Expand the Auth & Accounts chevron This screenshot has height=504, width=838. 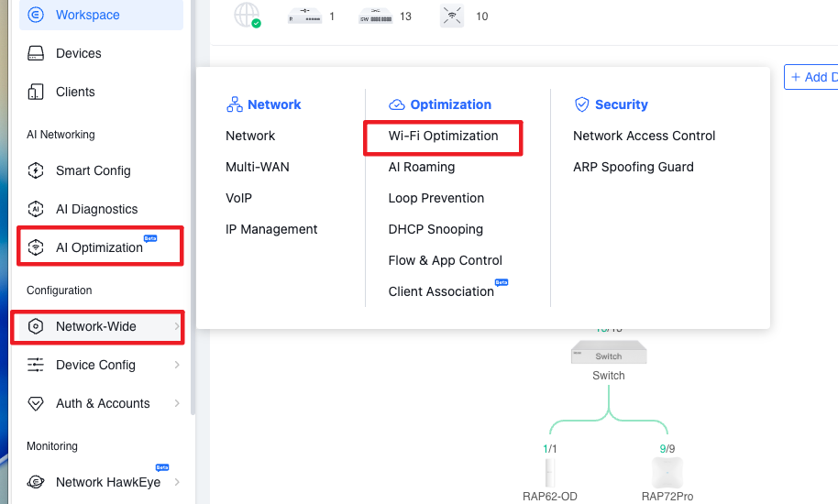tap(176, 403)
